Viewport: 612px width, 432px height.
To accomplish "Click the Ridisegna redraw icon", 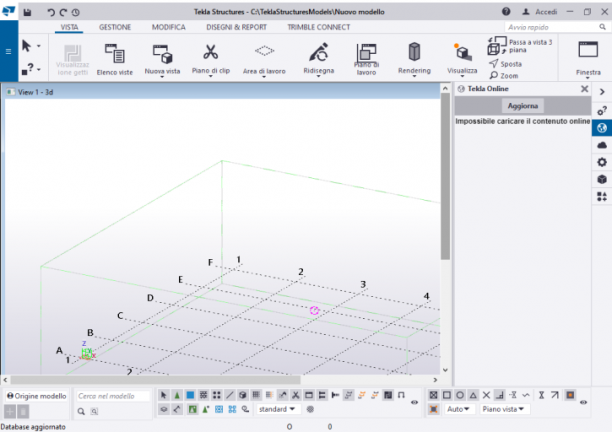I will (x=319, y=52).
